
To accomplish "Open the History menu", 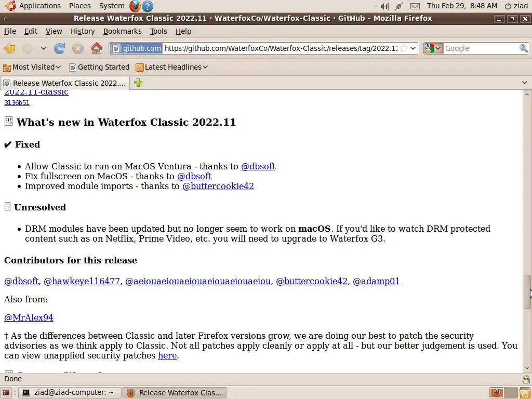I will click(x=83, y=31).
